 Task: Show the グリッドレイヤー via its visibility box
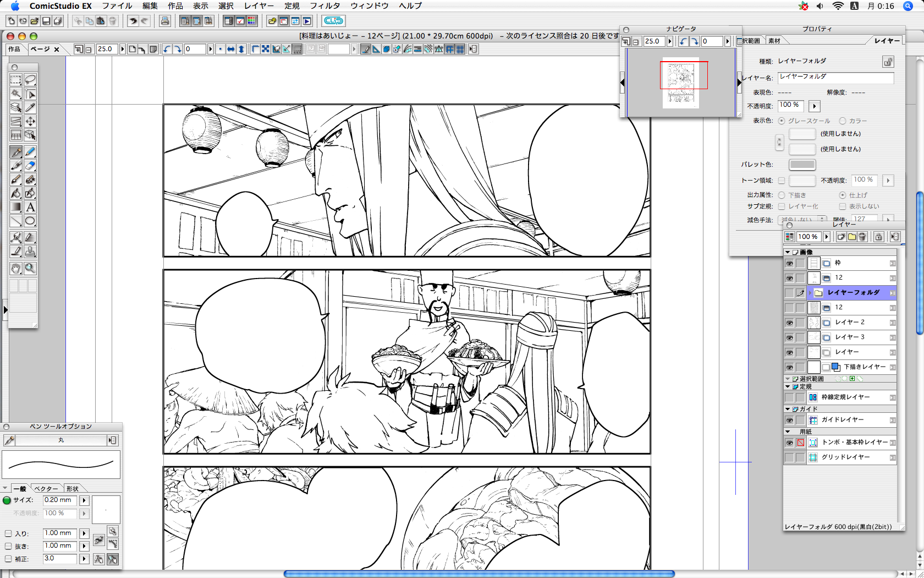[789, 457]
